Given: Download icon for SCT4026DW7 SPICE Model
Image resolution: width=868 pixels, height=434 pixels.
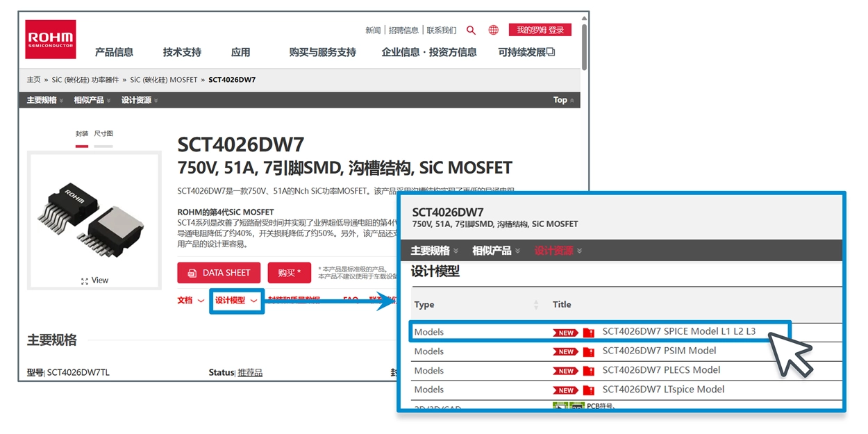Looking at the screenshot, I should pos(589,333).
